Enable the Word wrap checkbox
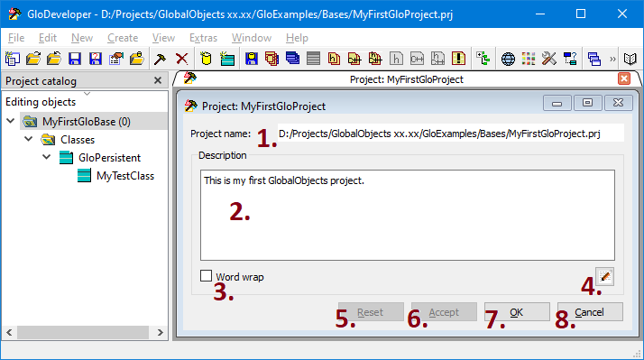 [x=206, y=276]
